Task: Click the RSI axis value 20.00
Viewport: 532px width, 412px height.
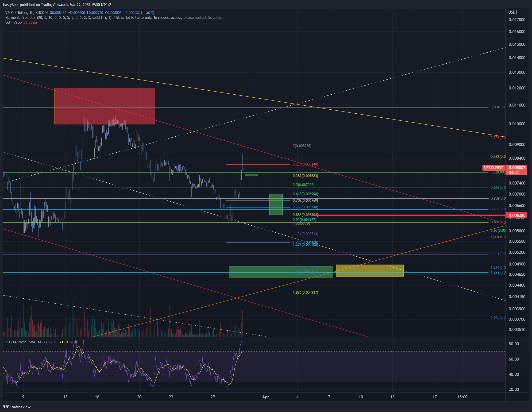Action: (x=514, y=389)
